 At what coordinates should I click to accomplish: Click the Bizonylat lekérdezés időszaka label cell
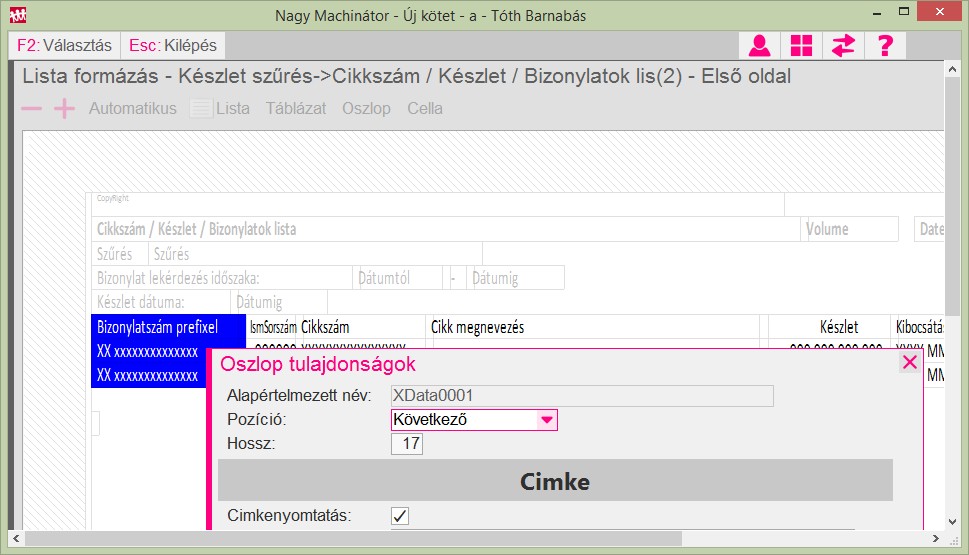pos(222,278)
